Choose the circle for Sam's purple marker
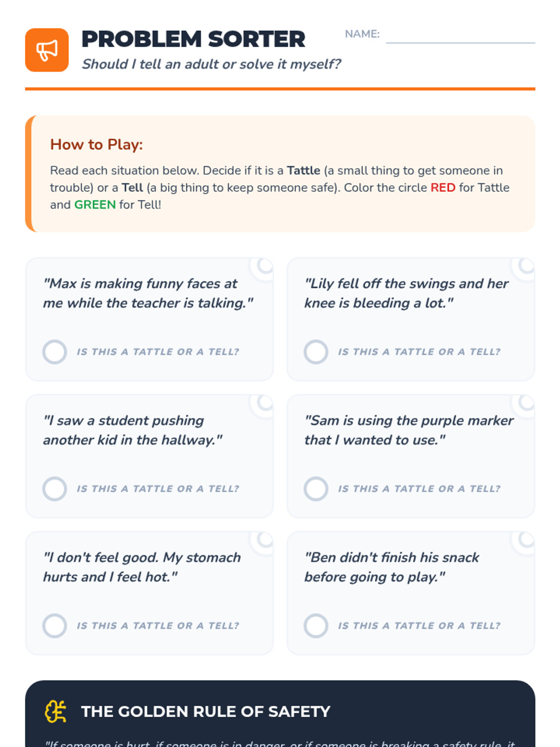Image resolution: width=560 pixels, height=747 pixels. click(316, 488)
